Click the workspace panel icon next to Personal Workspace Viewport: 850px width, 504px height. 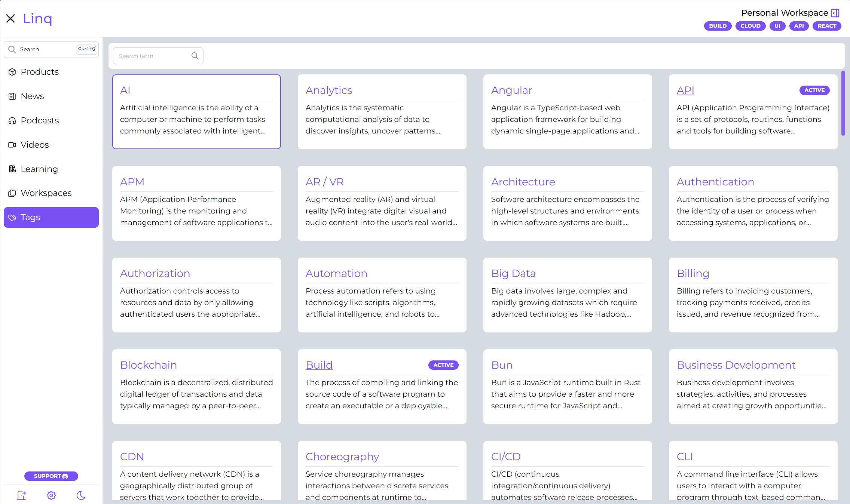835,13
